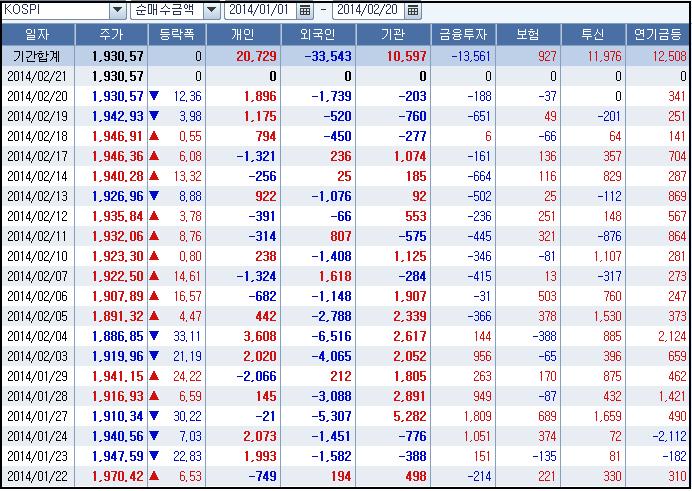Click the foreigner value -6,516

click(331, 337)
